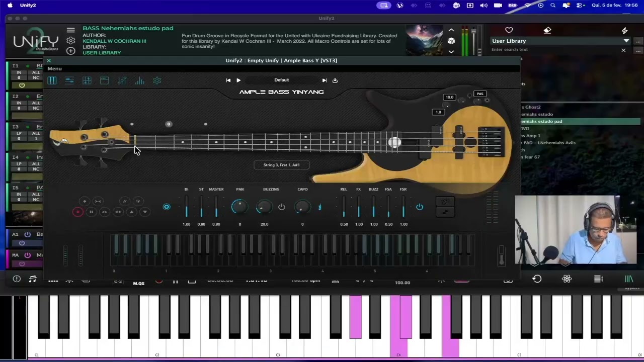The image size is (644, 362).
Task: Select the patch row ending in 'fear 67'
Action: [581, 157]
